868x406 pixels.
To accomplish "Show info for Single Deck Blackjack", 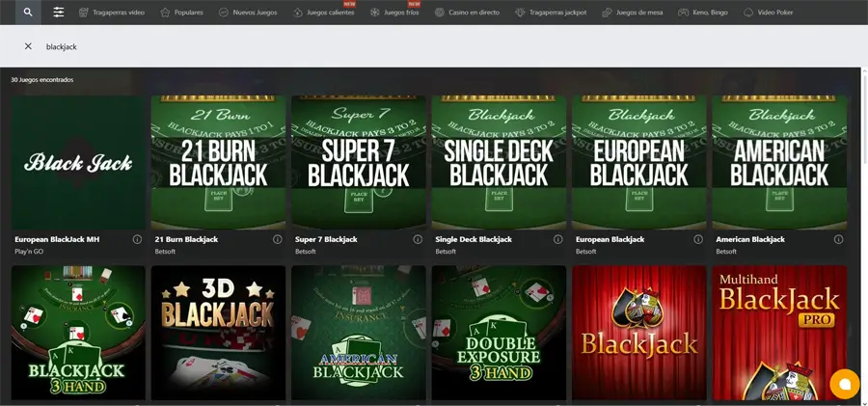I will click(557, 239).
